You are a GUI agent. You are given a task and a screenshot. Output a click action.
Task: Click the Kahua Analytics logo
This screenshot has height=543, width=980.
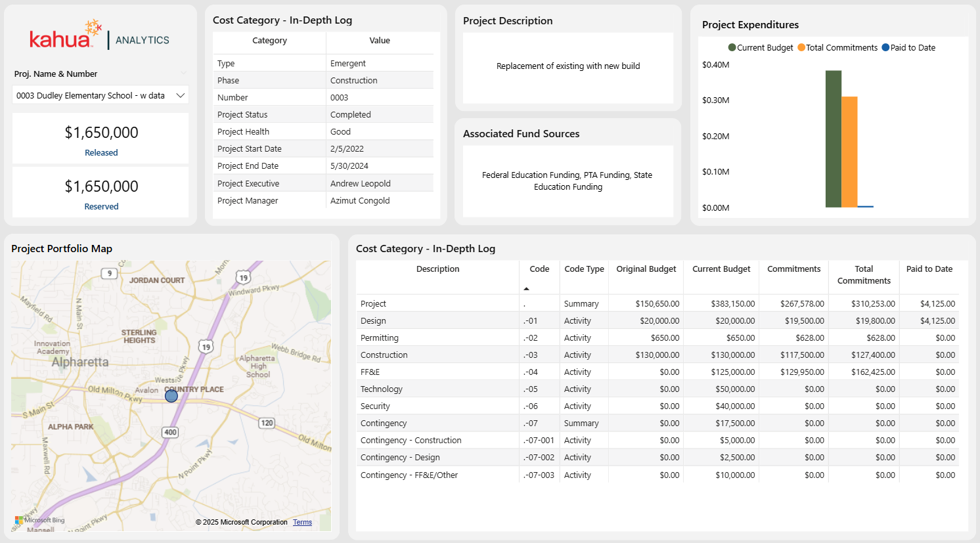100,36
